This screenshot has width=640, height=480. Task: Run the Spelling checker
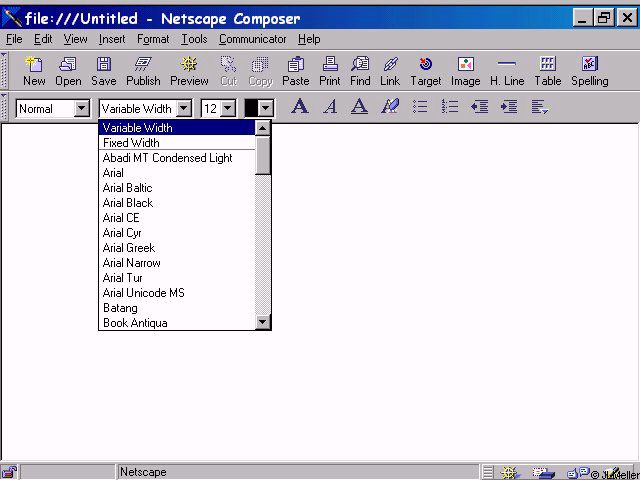pos(590,71)
